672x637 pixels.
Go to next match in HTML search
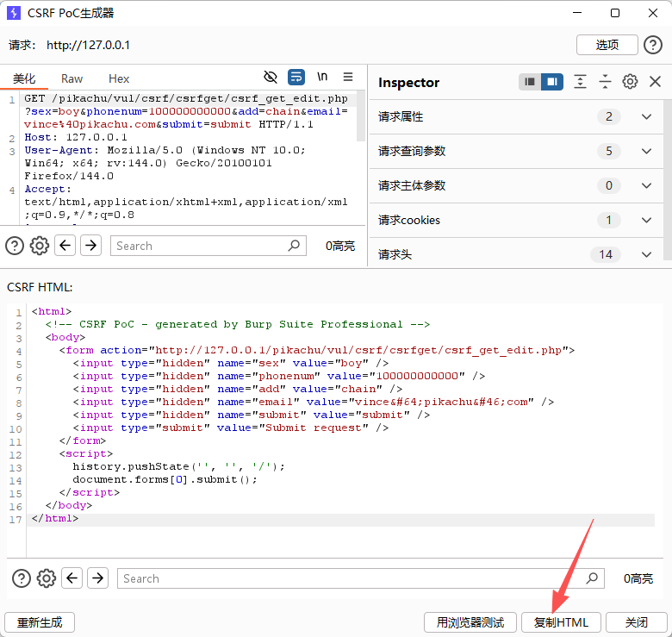tap(97, 578)
